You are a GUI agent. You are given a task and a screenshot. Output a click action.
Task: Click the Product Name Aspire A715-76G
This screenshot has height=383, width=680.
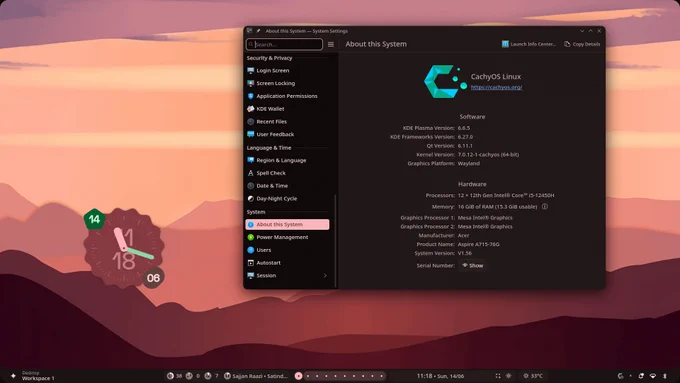(478, 244)
